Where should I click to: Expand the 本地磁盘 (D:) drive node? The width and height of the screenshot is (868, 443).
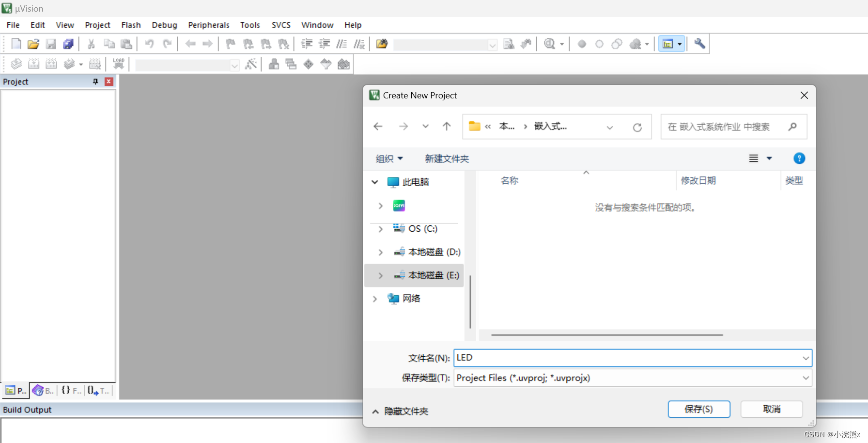click(x=381, y=252)
